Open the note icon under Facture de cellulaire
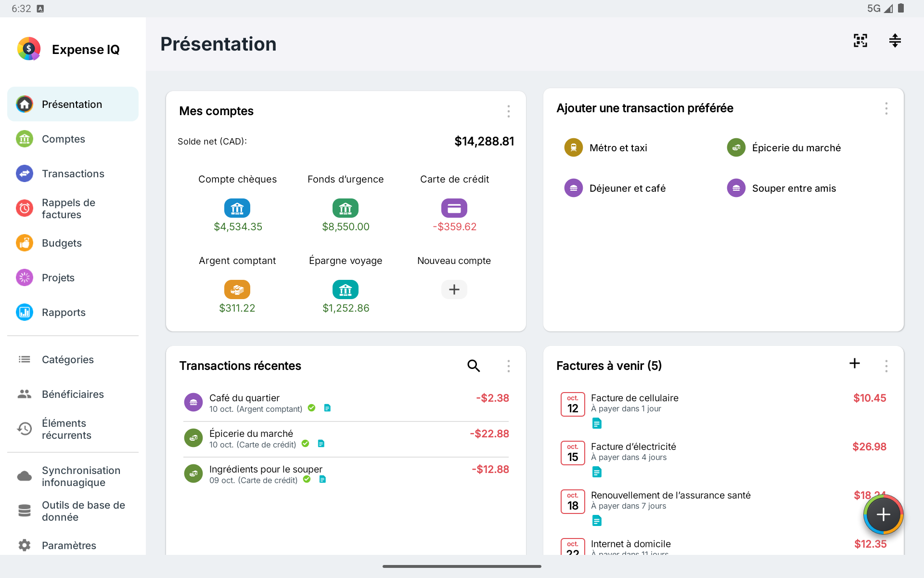The height and width of the screenshot is (578, 924). click(597, 423)
